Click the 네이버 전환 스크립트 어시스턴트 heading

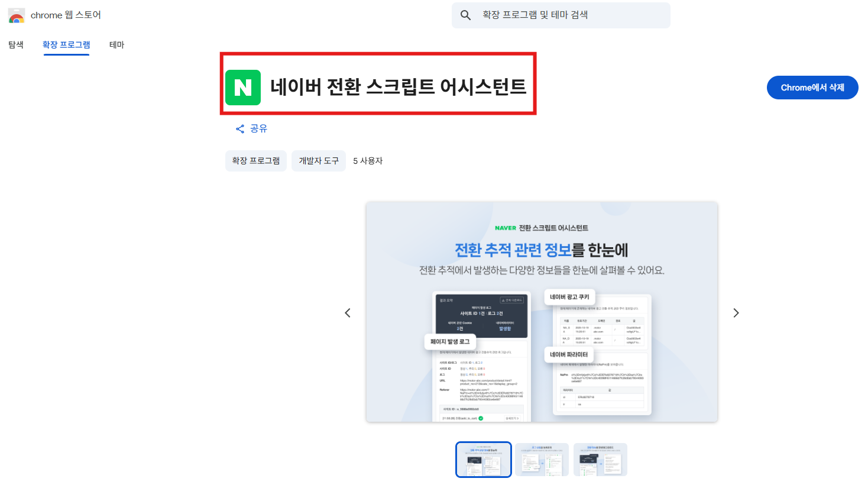coord(398,87)
